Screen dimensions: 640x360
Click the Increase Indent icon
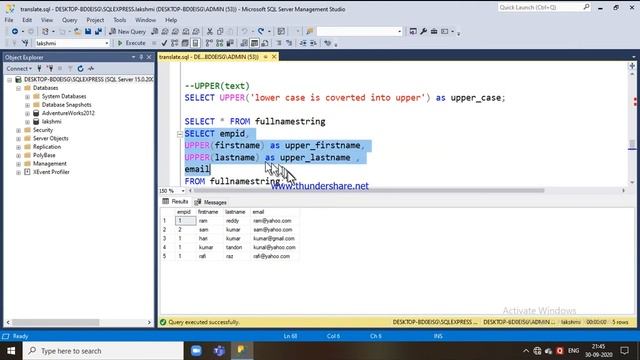coord(313,43)
